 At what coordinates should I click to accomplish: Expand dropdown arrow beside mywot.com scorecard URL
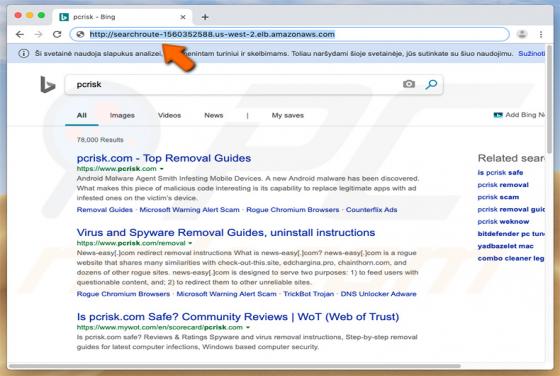pyautogui.click(x=248, y=327)
